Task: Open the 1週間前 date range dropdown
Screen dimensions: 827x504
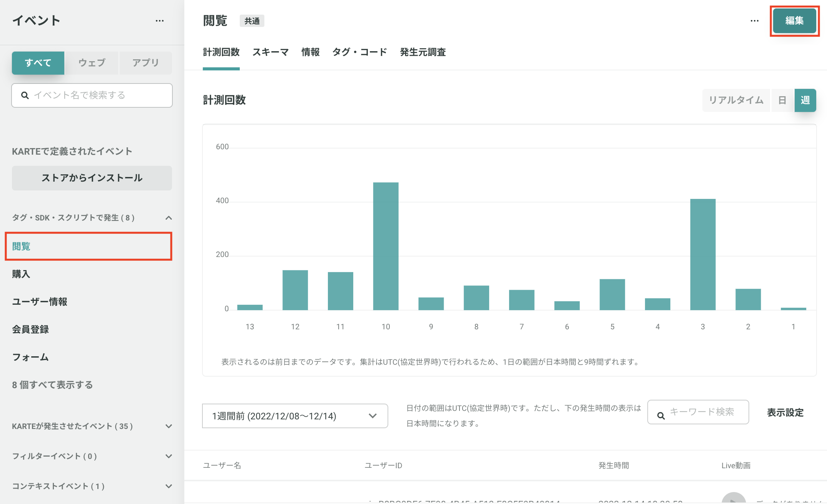Action: coord(295,416)
